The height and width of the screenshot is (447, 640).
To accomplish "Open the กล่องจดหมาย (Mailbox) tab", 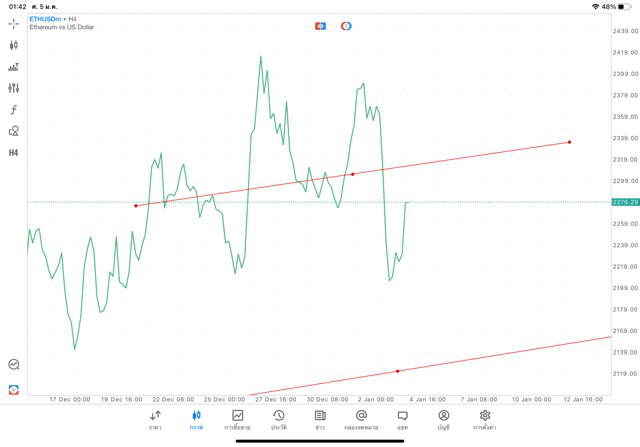I will pos(361,420).
